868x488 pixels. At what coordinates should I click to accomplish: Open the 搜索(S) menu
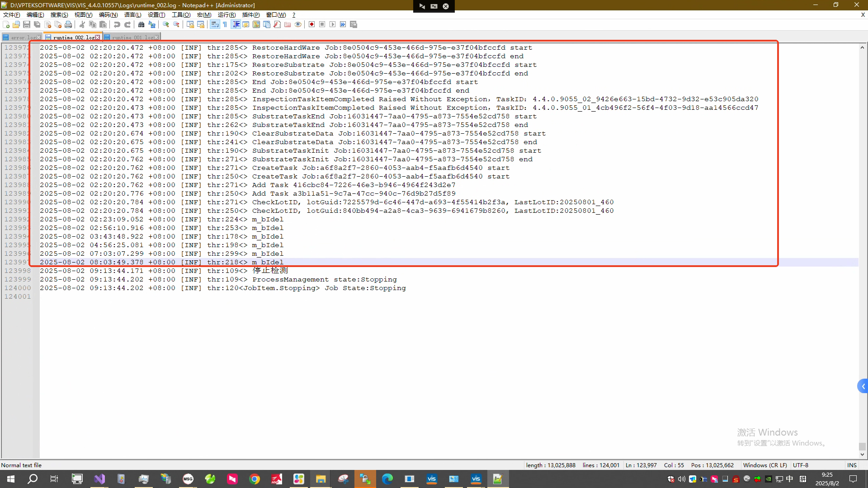coord(59,15)
